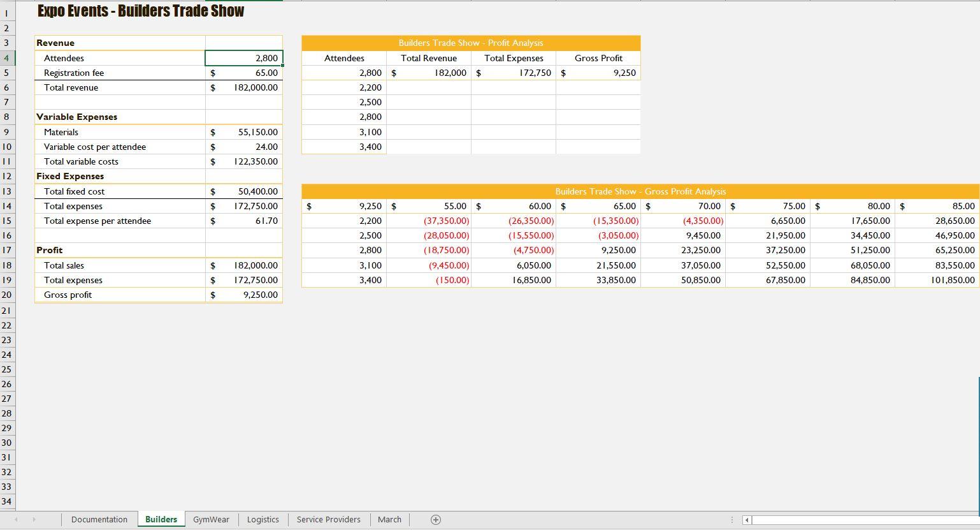Image resolution: width=980 pixels, height=530 pixels.
Task: Select the 16,850.00 cell under 60.00
Action: click(514, 280)
